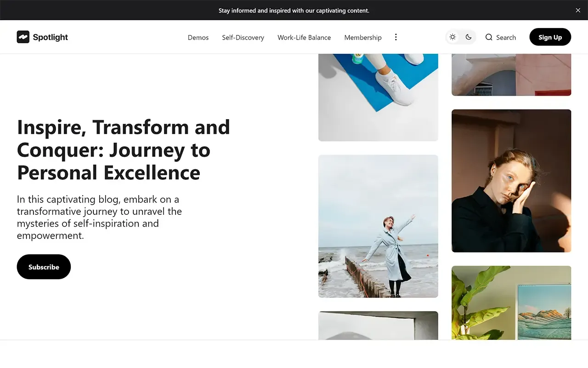588x368 pixels.
Task: Open the gray partially visible bottom image
Action: tap(378, 326)
